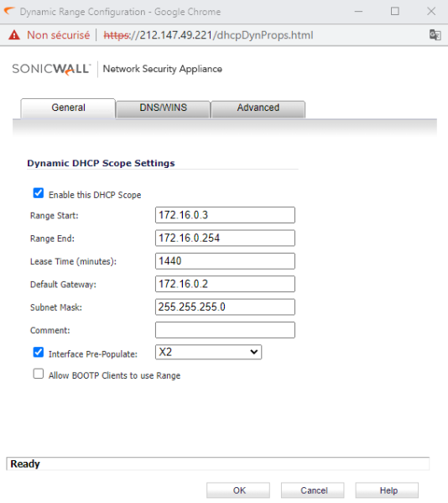Switch to the General tab
The height and width of the screenshot is (503, 448).
[x=68, y=107]
